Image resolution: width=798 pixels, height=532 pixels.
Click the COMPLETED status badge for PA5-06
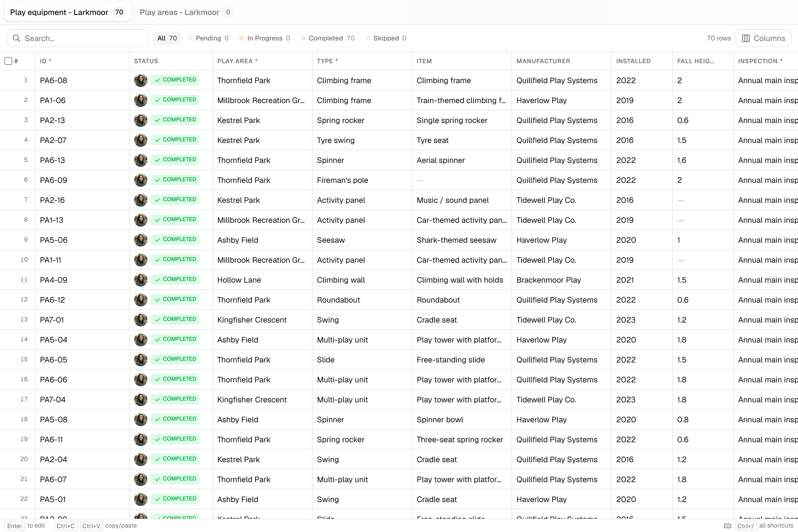(175, 240)
